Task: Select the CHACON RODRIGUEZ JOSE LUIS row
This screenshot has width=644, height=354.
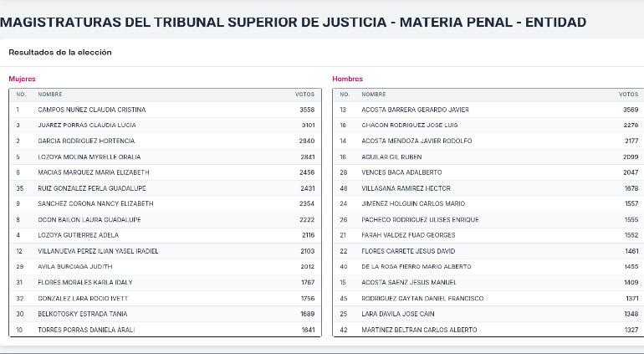Action: point(488,125)
